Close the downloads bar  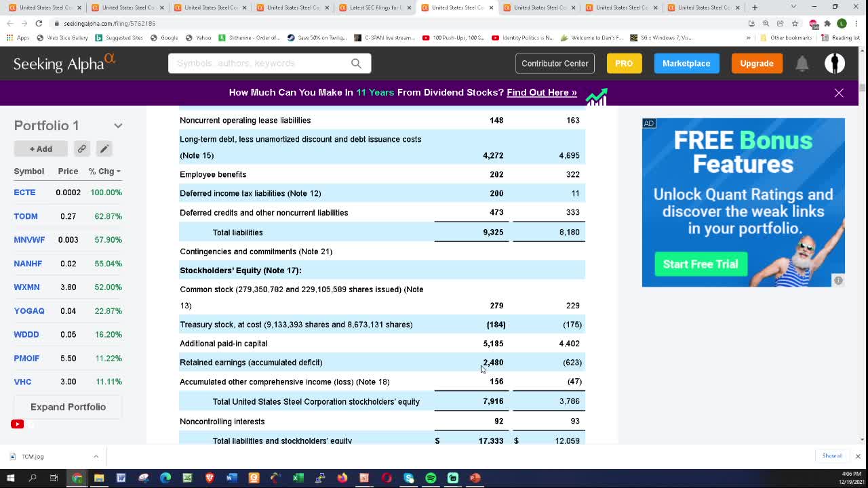pyautogui.click(x=858, y=456)
